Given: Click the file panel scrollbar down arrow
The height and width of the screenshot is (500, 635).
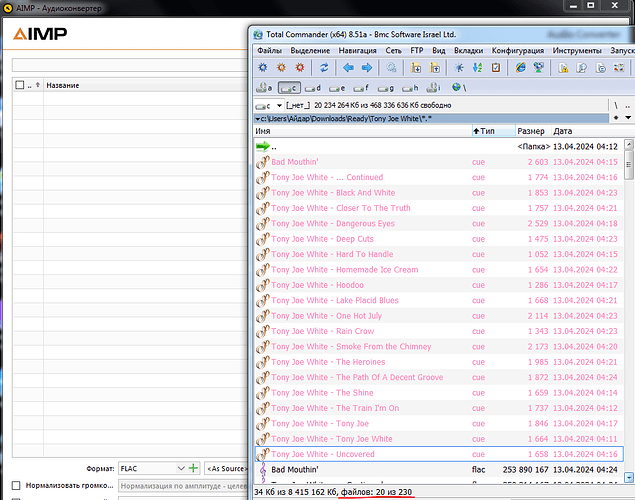Looking at the screenshot, I should pos(629,478).
